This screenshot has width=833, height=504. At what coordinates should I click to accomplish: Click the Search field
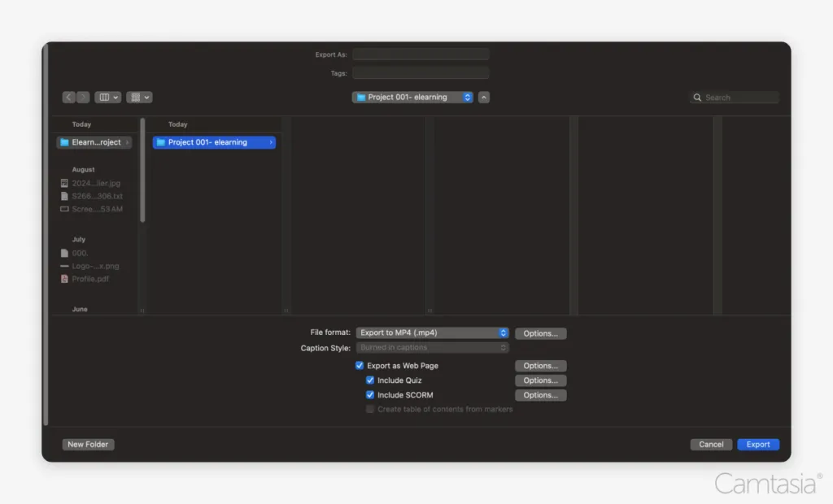(735, 98)
